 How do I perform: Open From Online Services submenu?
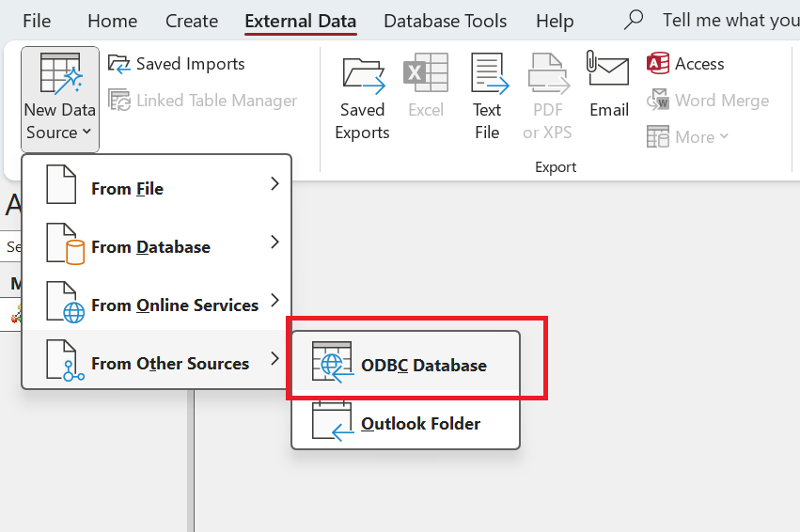157,301
